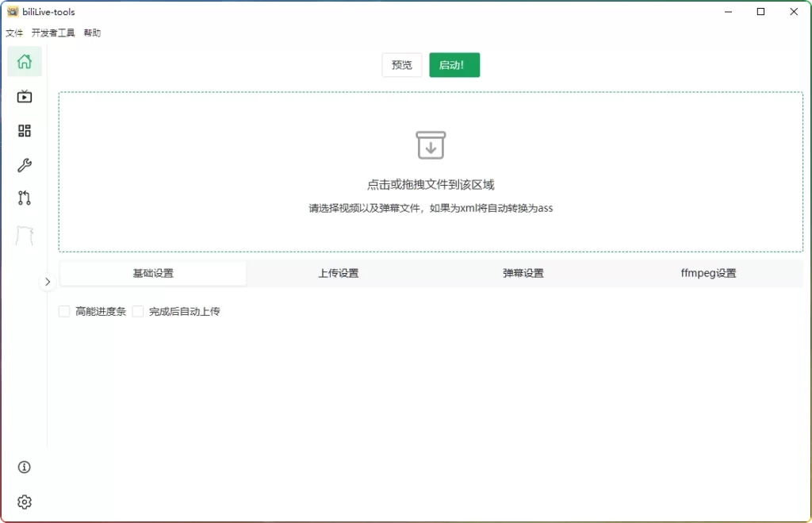Open the video player sidebar icon
This screenshot has height=523, width=812.
[x=24, y=96]
